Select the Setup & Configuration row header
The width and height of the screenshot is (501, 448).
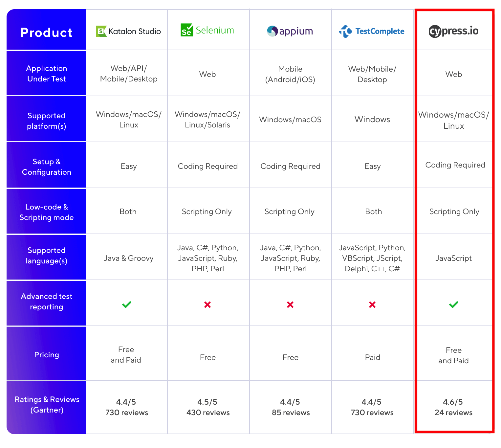(x=46, y=165)
